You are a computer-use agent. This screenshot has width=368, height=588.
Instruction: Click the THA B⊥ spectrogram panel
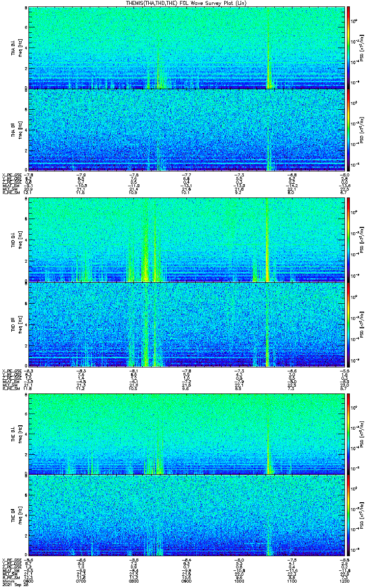click(x=186, y=48)
